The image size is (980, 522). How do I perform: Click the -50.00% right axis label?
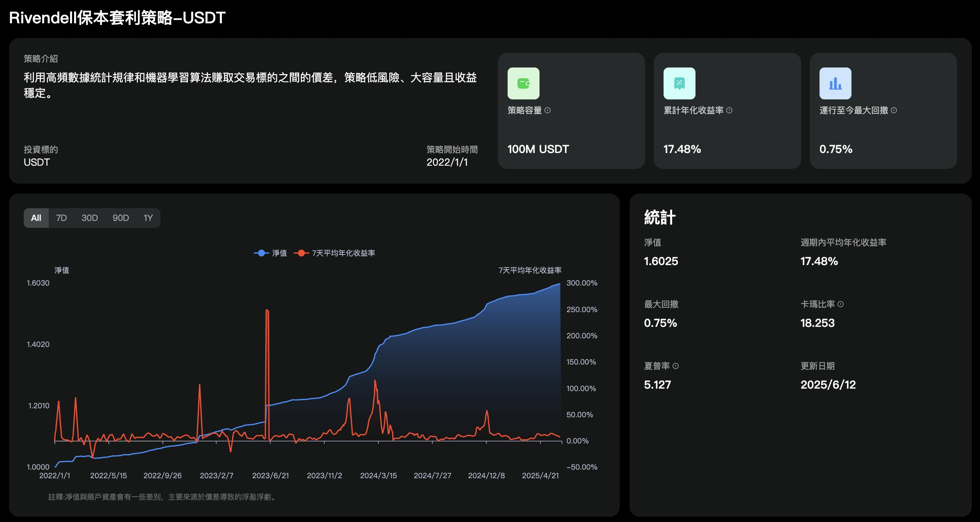pyautogui.click(x=582, y=467)
